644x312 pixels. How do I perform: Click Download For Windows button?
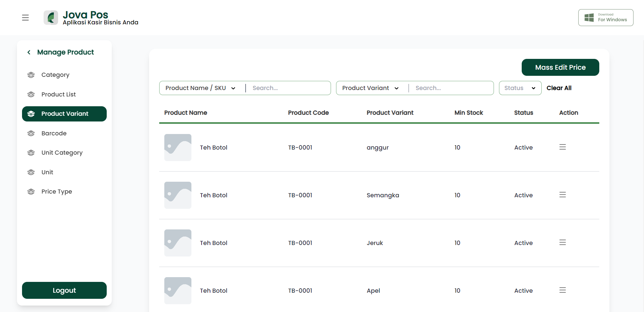(x=606, y=18)
